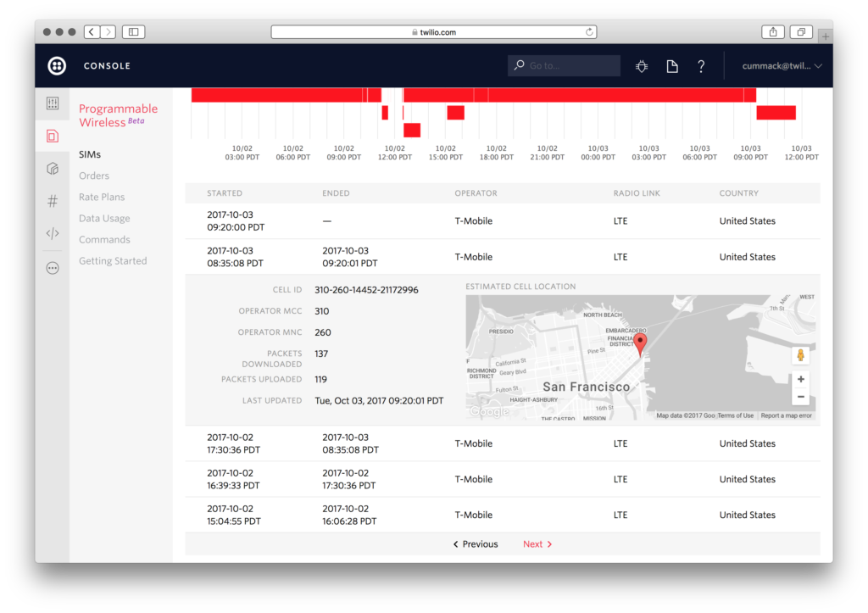Expand session started 2017-10-02 16:39:33 PDT
The width and height of the screenshot is (868, 613).
(x=503, y=479)
